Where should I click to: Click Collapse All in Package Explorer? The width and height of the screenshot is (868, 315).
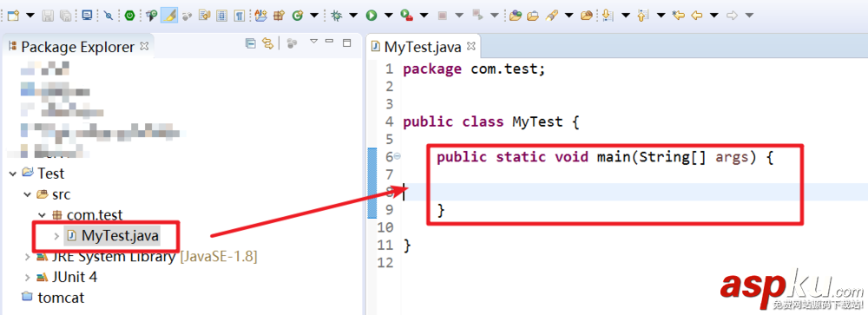(250, 43)
